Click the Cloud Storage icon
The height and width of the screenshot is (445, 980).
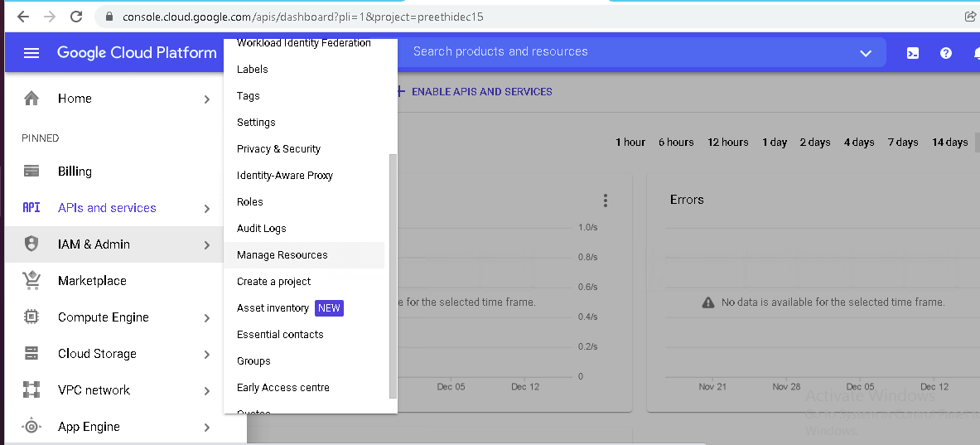(x=31, y=353)
